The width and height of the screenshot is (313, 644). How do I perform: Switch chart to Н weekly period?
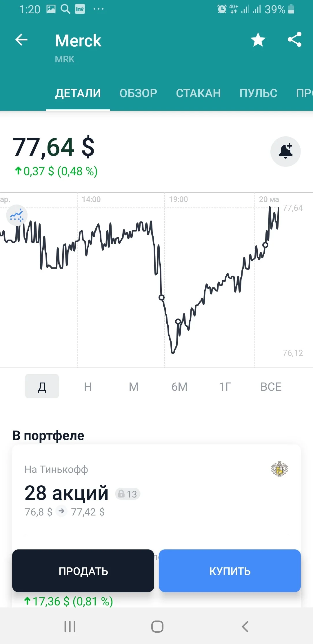coord(88,386)
